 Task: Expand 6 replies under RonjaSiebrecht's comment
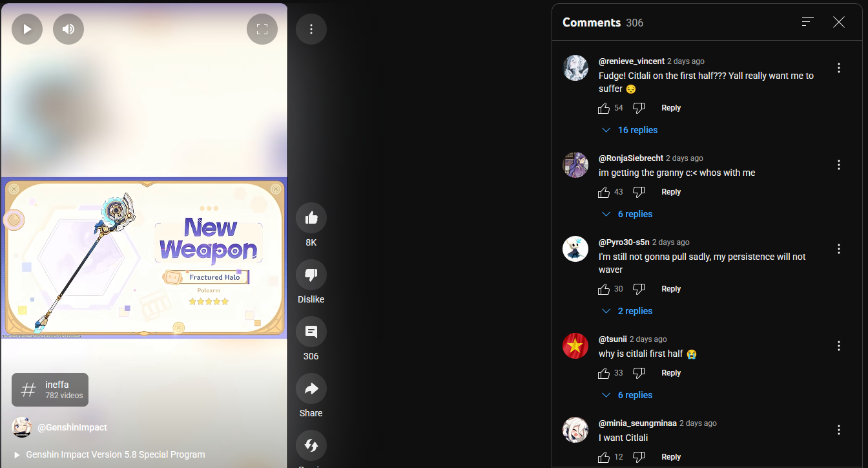tap(627, 214)
